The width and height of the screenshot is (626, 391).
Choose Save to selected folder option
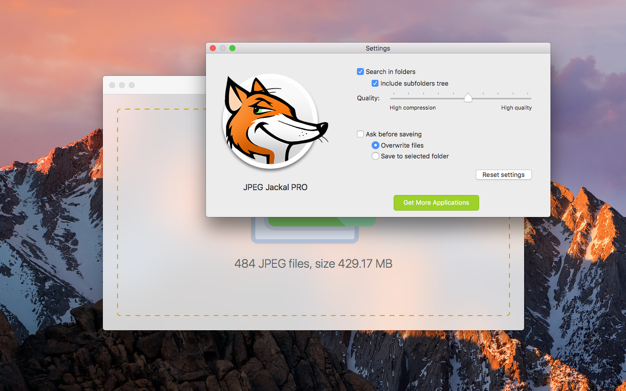(x=375, y=156)
